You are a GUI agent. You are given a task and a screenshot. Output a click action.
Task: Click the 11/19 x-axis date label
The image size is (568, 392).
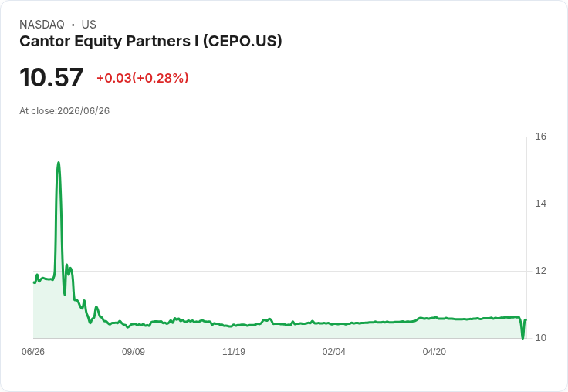234,351
